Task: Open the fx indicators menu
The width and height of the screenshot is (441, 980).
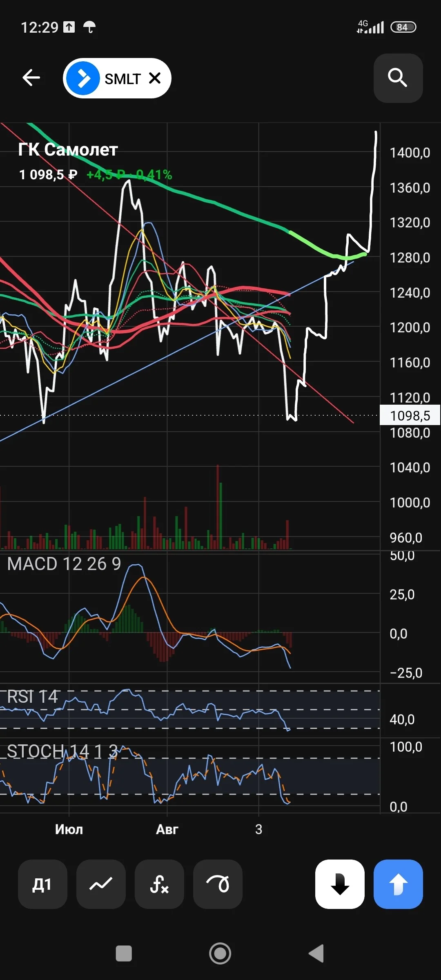Action: 159,884
